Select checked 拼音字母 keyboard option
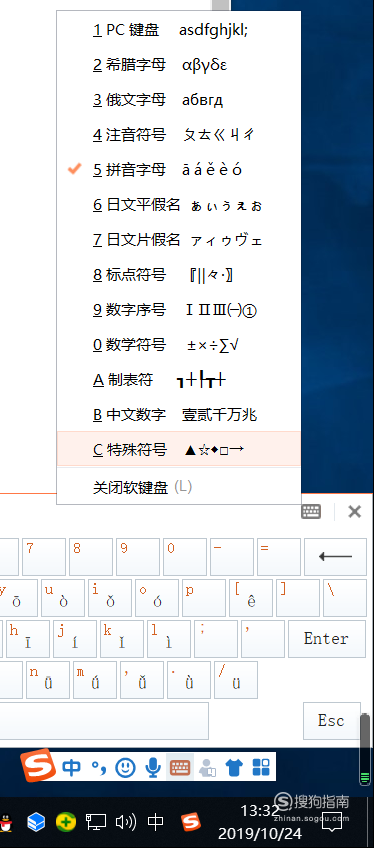The width and height of the screenshot is (374, 848). point(178,170)
